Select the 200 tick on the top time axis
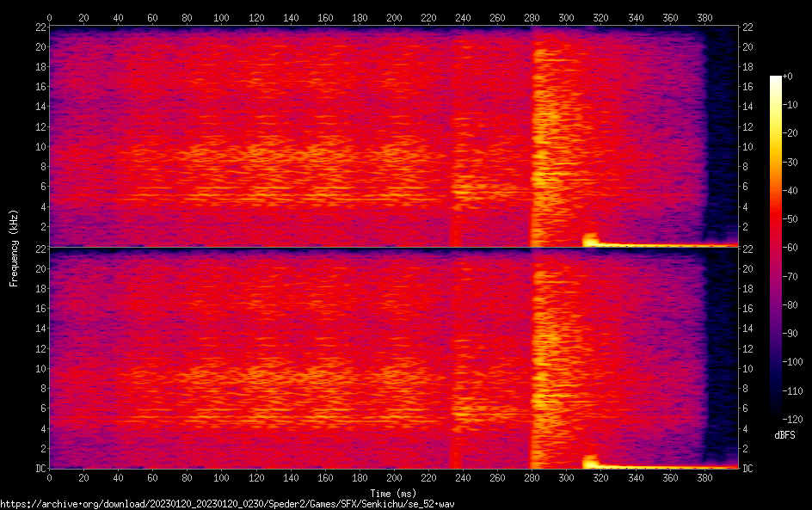The height and width of the screenshot is (510, 812). (394, 16)
